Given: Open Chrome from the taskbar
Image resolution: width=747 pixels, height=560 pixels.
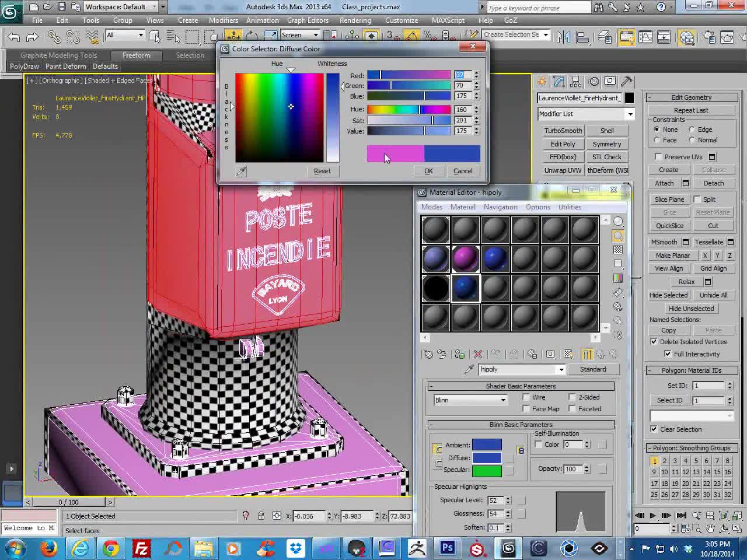Looking at the screenshot, I should 111,548.
